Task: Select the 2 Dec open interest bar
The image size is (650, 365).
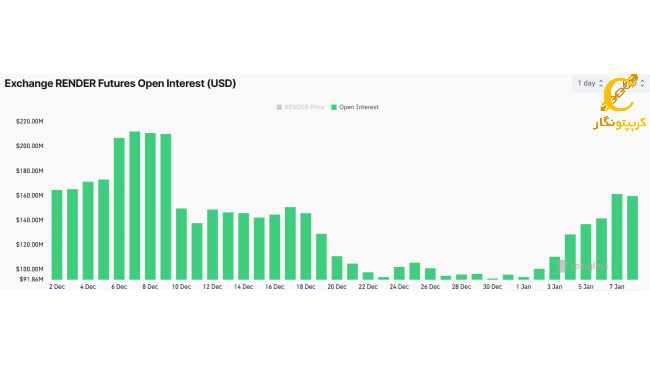Action: point(57,235)
